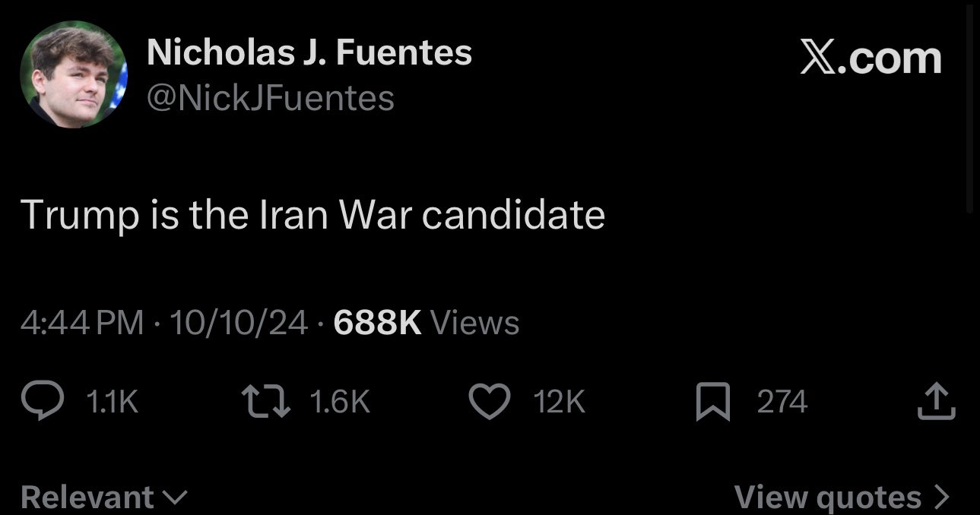
Task: Bookmark the post using the bookmark icon
Action: click(x=713, y=402)
